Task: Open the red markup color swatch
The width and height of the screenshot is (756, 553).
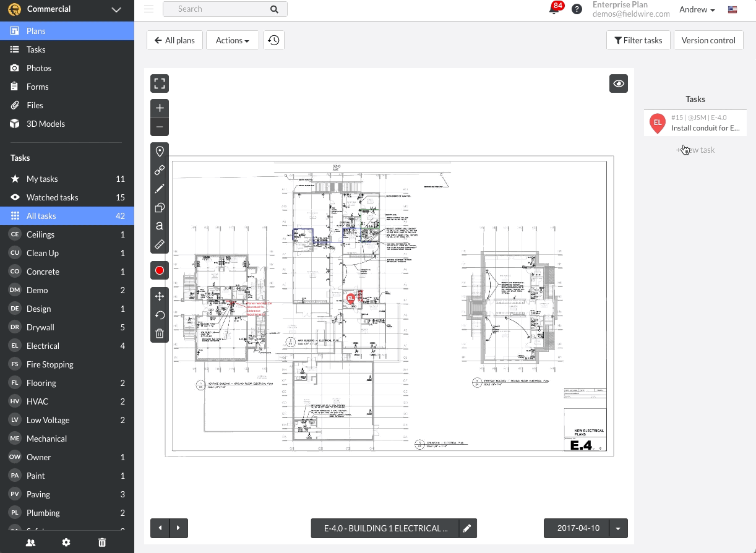Action: [160, 270]
